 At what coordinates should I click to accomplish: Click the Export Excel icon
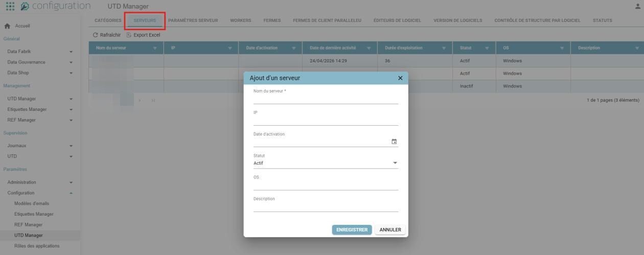[129, 35]
